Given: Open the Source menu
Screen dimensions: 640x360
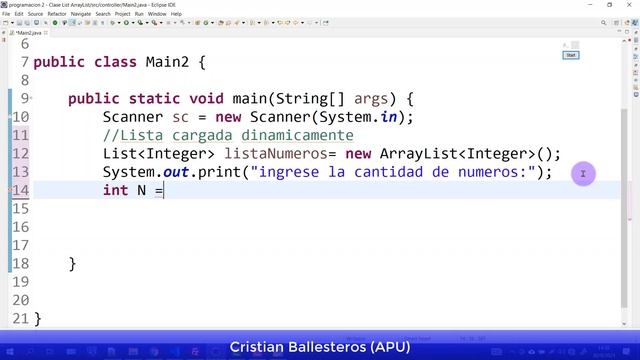Looking at the screenshot, I should pos(35,14).
